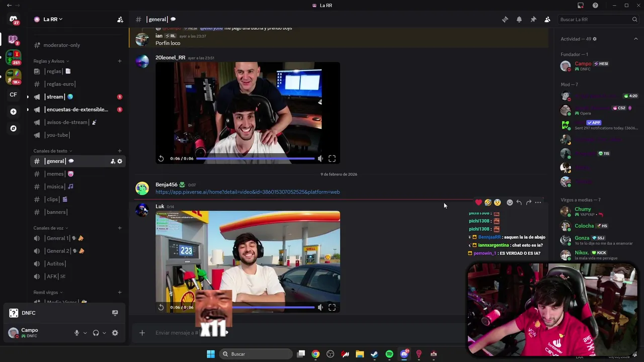Share screen icon in DNFC panel
The image size is (644, 362).
point(115,313)
